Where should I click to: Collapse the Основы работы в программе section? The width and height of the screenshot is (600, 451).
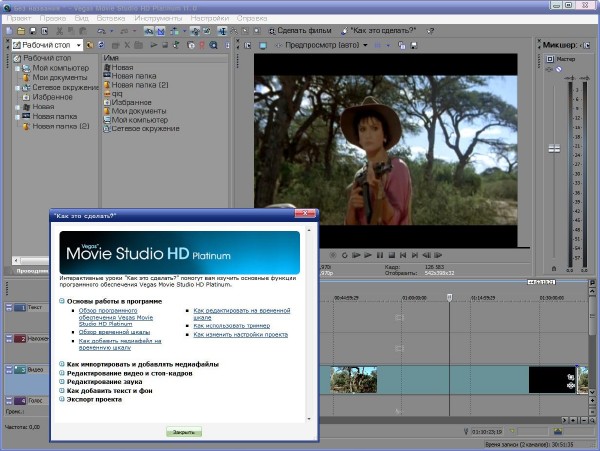click(61, 301)
